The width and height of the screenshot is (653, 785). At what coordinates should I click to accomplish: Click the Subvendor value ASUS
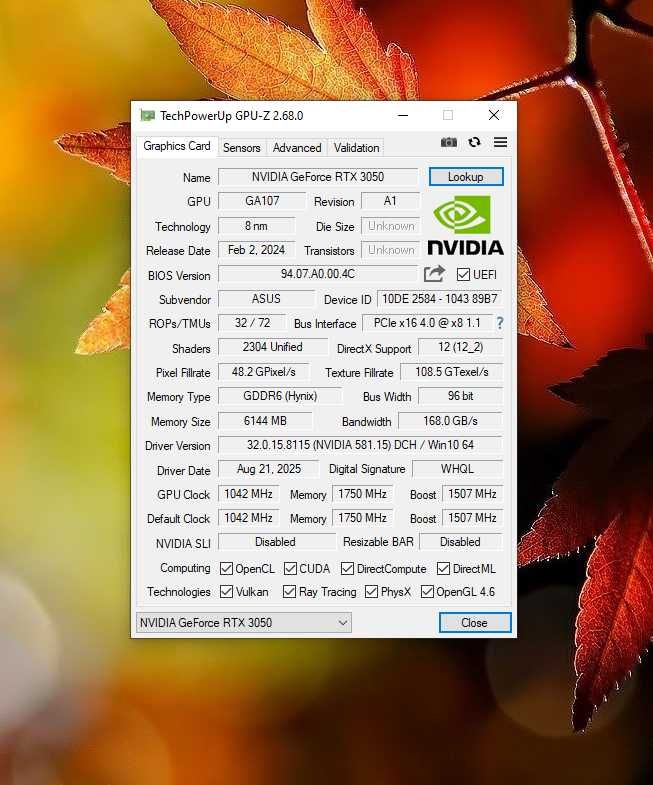[266, 299]
